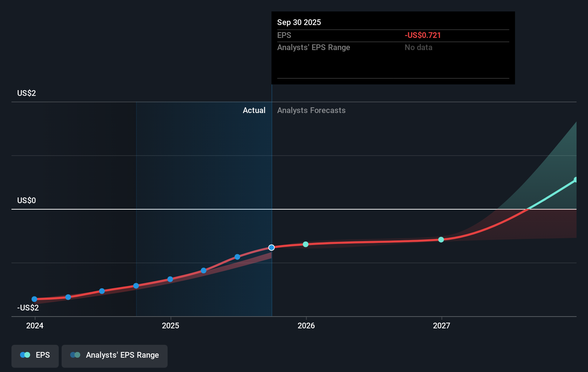This screenshot has height=372, width=588.
Task: Switch to the Actual section of the chart
Action: (x=254, y=110)
